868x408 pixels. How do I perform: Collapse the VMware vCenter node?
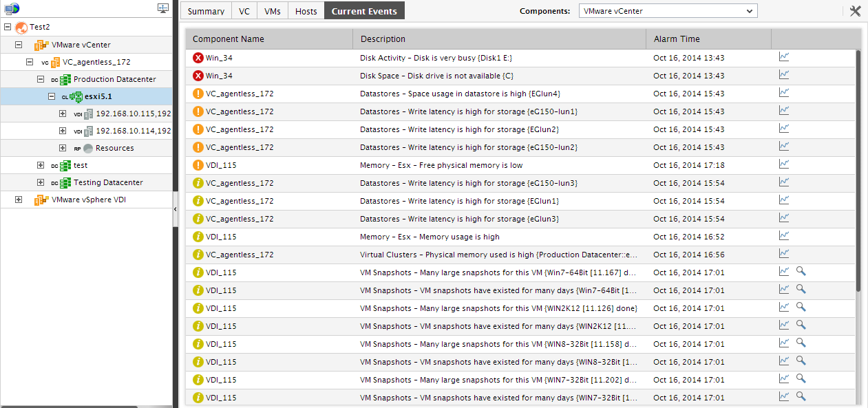[x=19, y=45]
